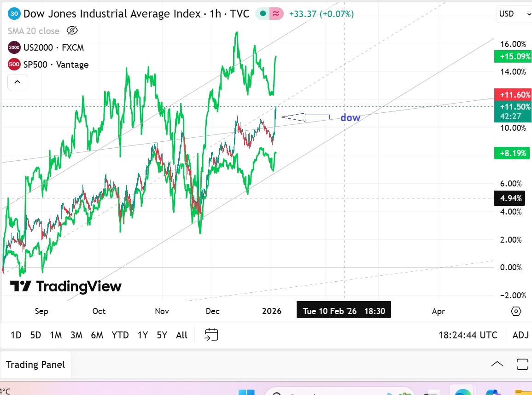Click the SP500 symbol icon
This screenshot has height=395, width=532.
click(14, 64)
